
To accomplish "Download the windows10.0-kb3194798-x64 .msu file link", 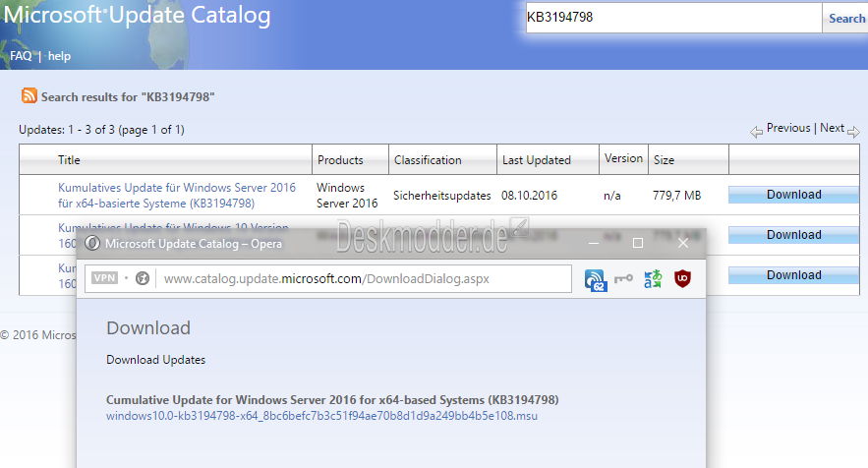I will 321,415.
